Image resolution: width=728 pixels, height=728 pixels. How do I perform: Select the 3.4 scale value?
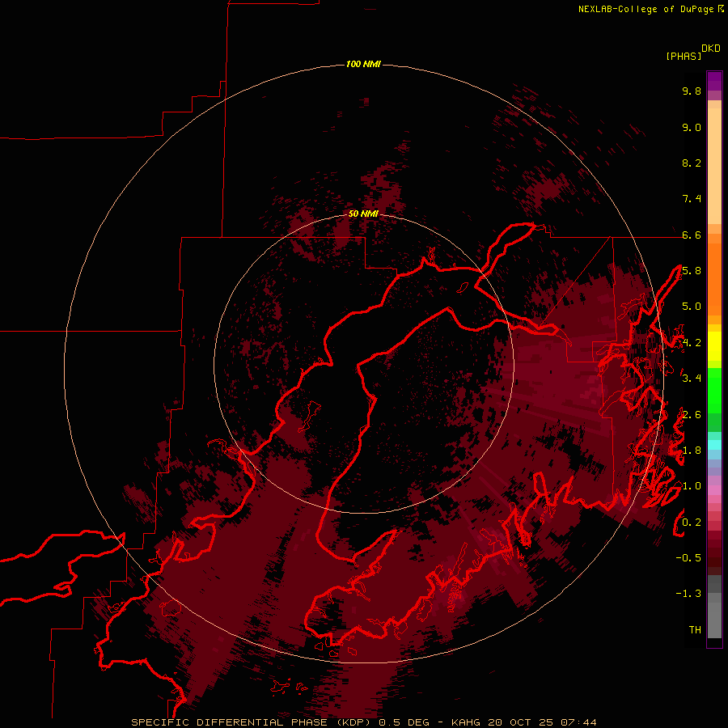[x=692, y=379]
